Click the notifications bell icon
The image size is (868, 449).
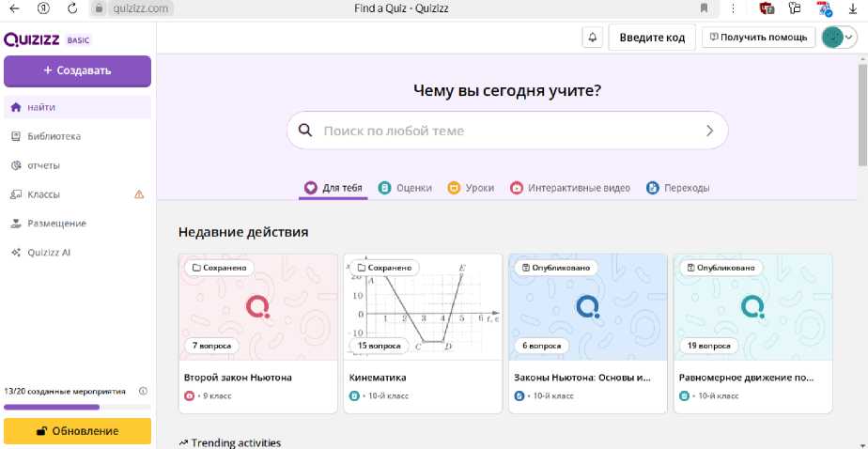tap(593, 38)
